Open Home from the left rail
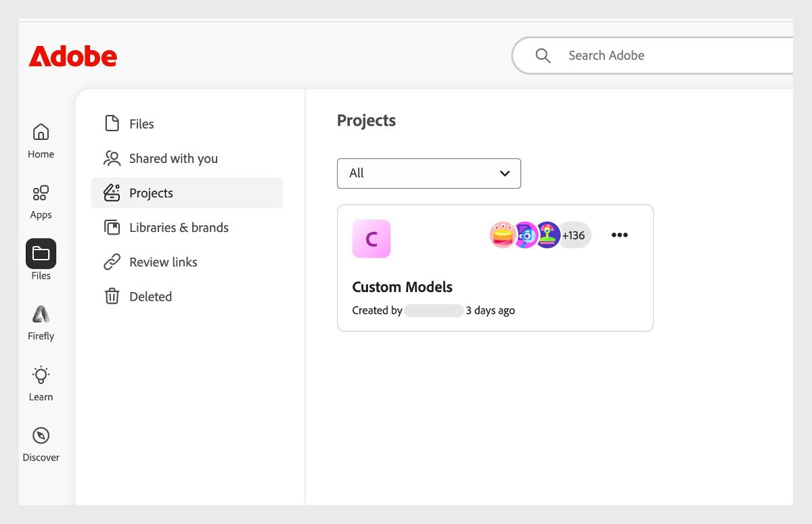Screen dimensions: 812x524 point(41,132)
